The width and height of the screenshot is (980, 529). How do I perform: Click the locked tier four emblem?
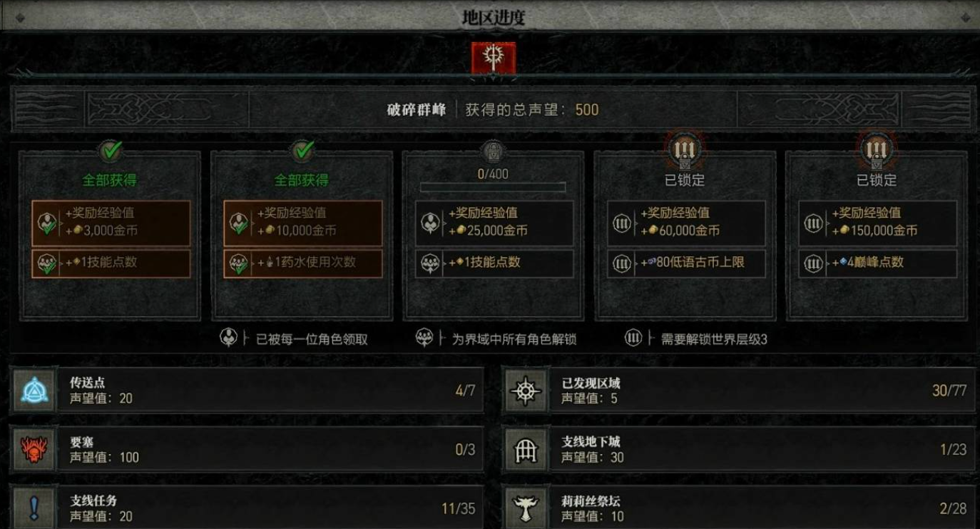point(685,150)
